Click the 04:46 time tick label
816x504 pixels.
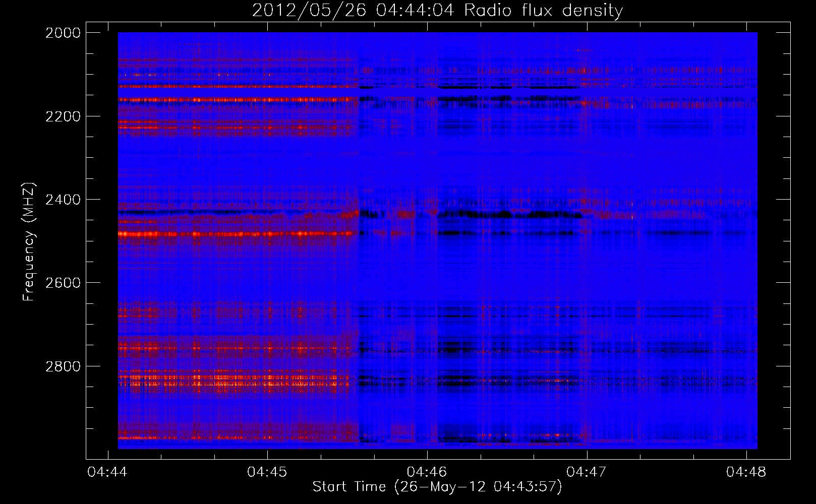tap(427, 472)
